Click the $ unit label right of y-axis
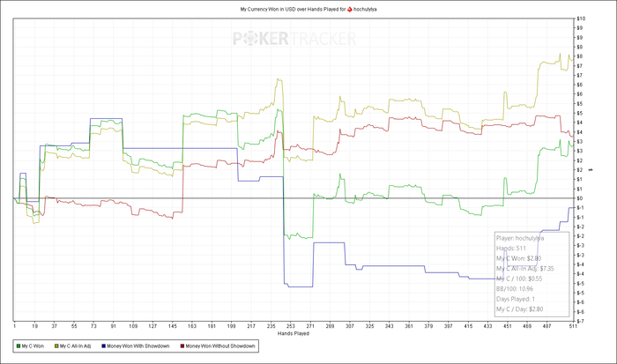Image resolution: width=617 pixels, height=364 pixels. pyautogui.click(x=591, y=170)
